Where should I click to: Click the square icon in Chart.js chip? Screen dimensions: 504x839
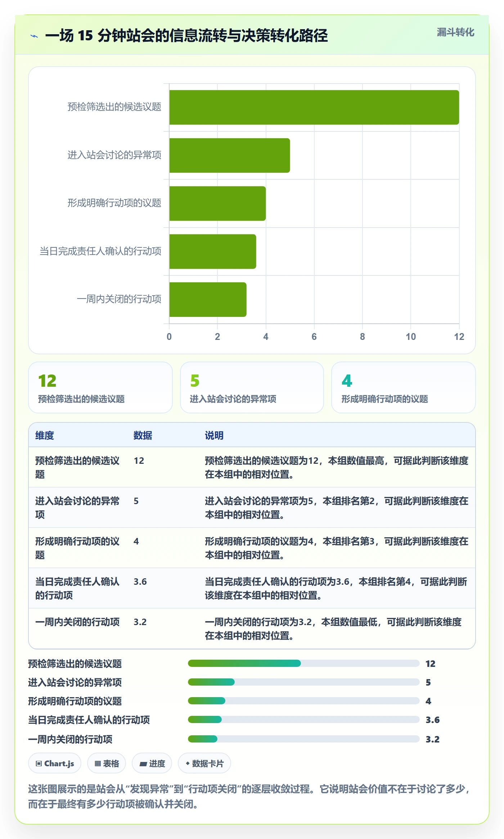[39, 763]
